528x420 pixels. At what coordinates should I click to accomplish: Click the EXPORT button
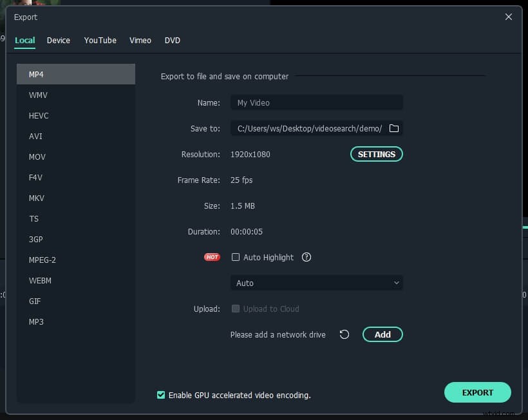click(x=477, y=392)
